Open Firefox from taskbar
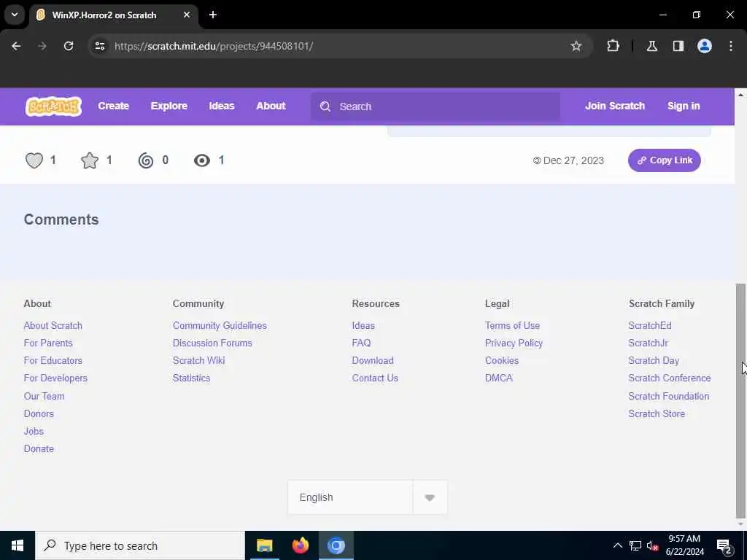747x560 pixels. (300, 545)
